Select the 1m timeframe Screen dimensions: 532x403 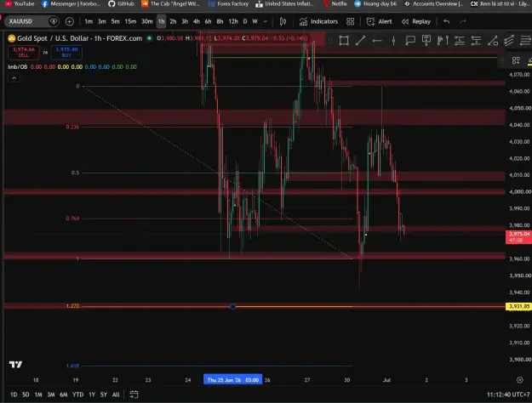[89, 21]
